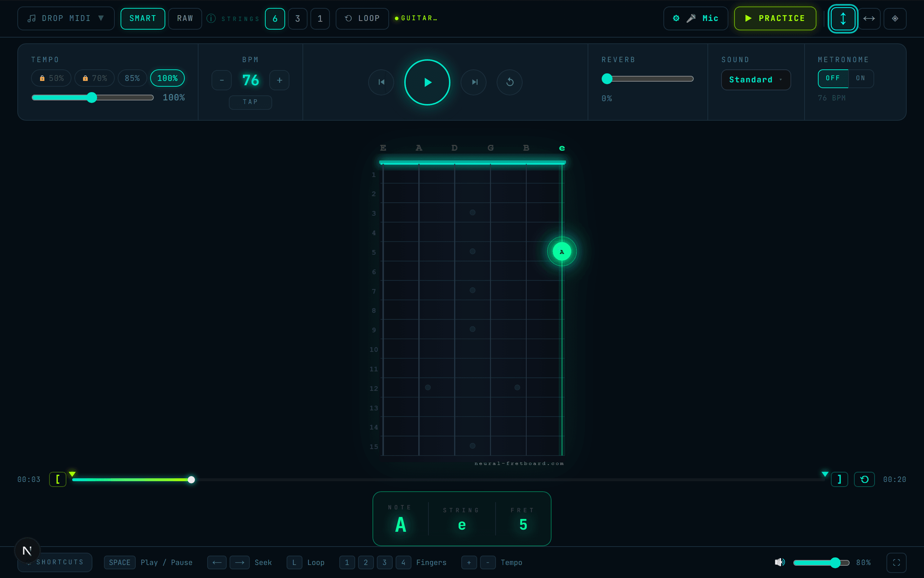Screen dimensions: 924x578
Task: Adjust the volume slider
Action: click(821, 563)
